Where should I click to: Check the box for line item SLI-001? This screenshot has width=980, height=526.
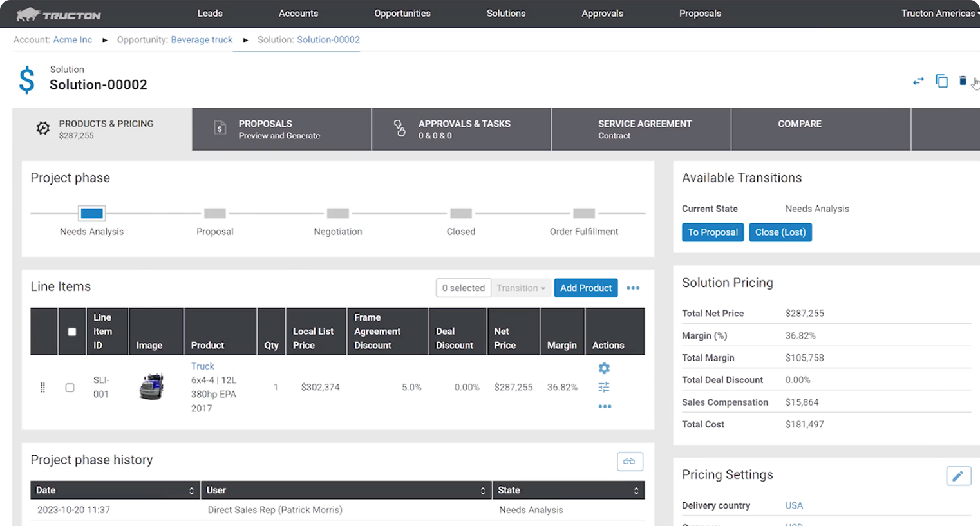(70, 388)
